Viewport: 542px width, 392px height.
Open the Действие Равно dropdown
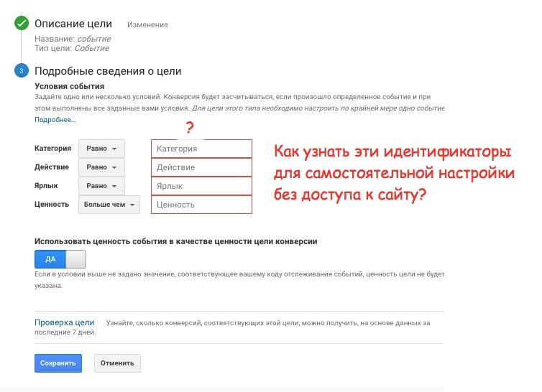click(101, 167)
